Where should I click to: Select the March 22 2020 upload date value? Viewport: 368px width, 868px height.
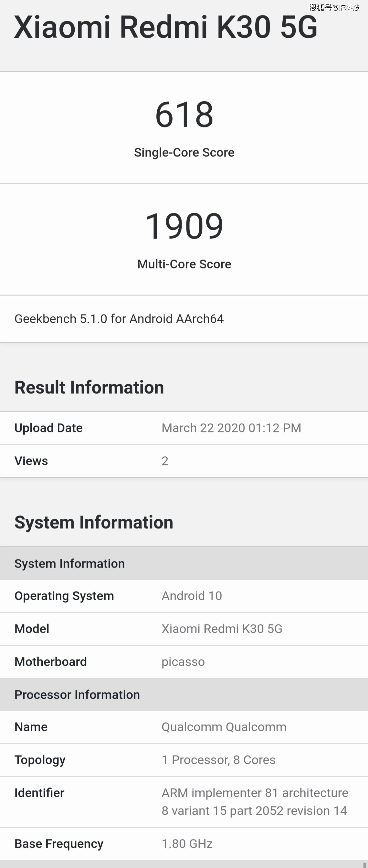pos(231,428)
